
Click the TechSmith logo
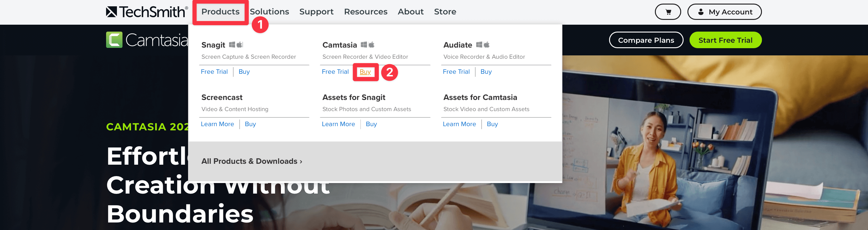pos(147,12)
